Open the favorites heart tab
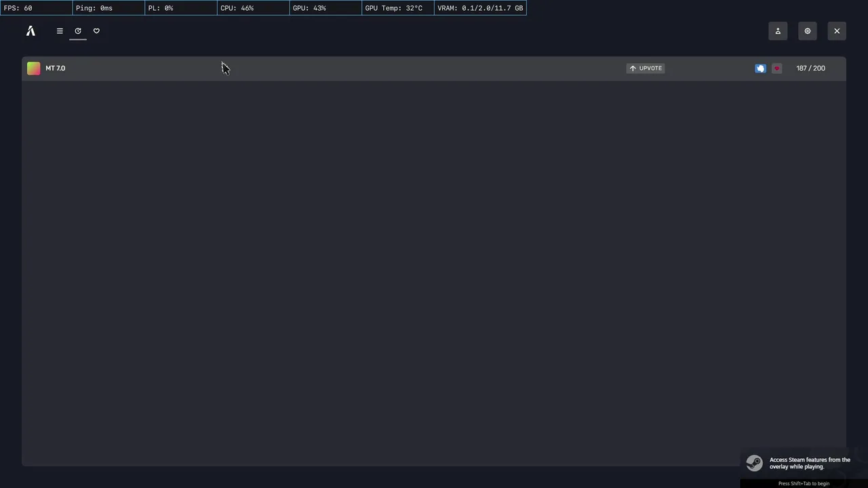Viewport: 868px width, 488px height. [96, 31]
